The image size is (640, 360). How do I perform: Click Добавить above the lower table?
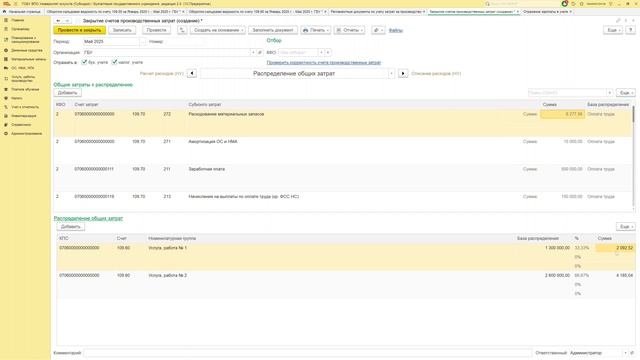71,227
